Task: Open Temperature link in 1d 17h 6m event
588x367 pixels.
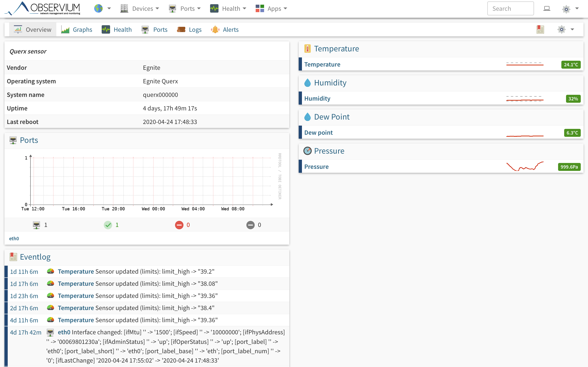Action: 76,284
